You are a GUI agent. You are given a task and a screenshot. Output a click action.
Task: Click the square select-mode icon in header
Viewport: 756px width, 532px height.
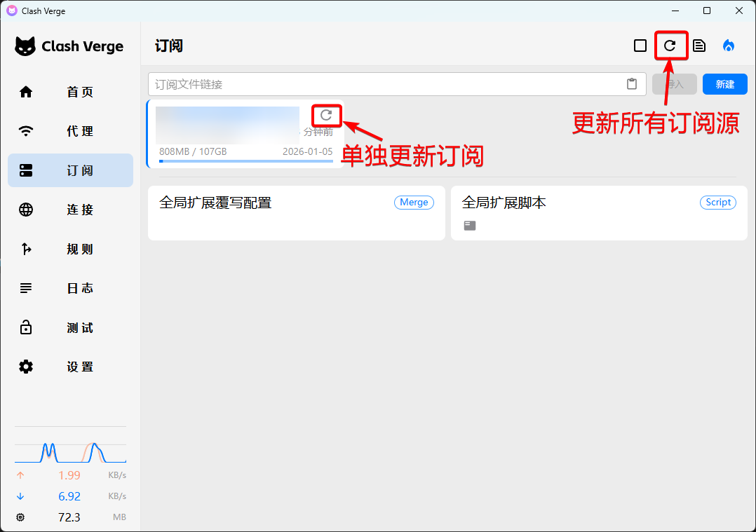pos(640,46)
